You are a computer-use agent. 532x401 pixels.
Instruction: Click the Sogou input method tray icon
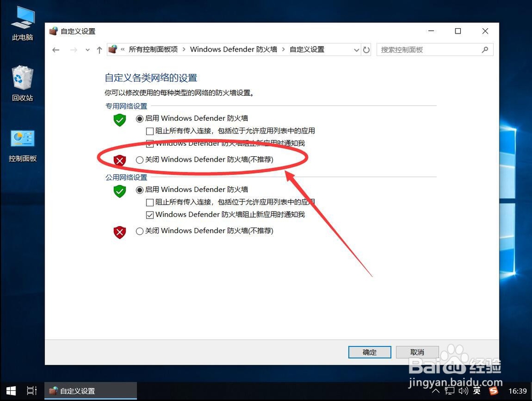click(494, 391)
